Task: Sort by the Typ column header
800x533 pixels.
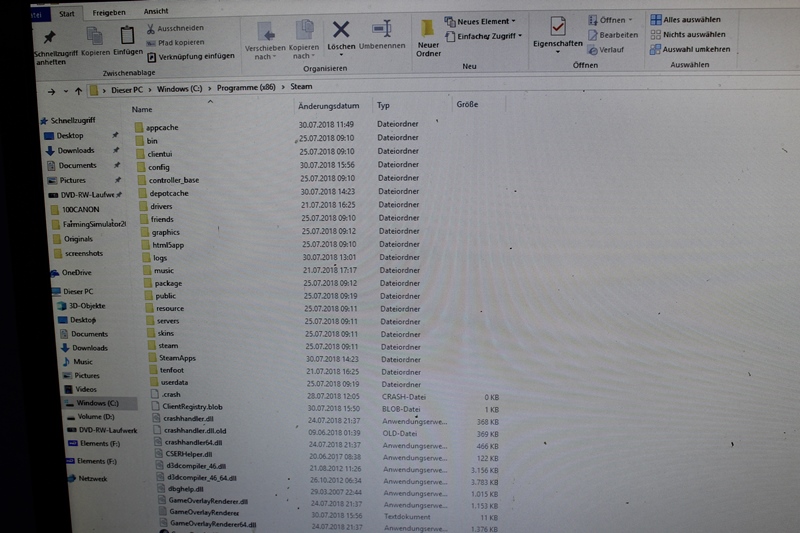Action: pyautogui.click(x=383, y=105)
